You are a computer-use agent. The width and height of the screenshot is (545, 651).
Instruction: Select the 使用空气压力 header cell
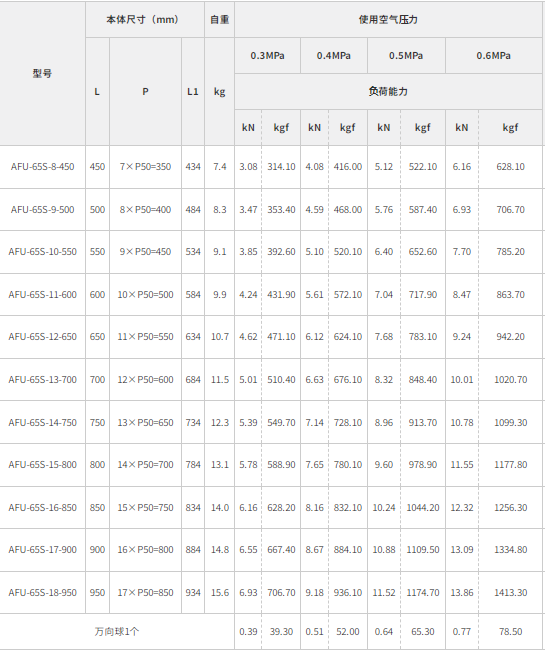(388, 20)
